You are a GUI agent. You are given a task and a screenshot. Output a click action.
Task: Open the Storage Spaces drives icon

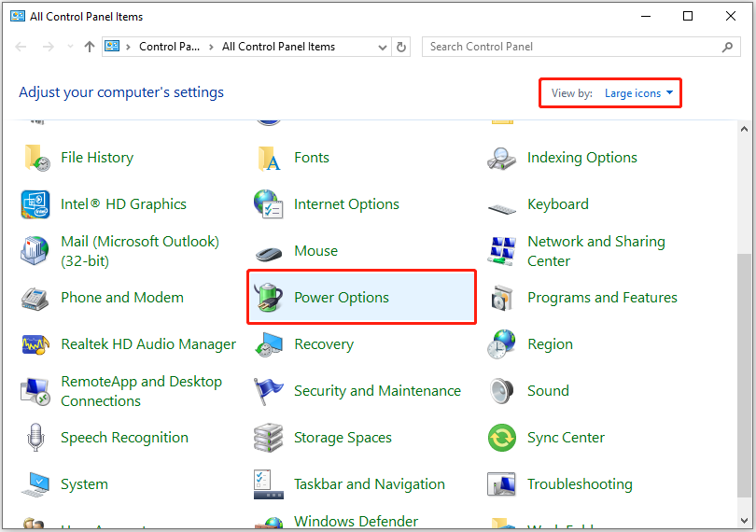tap(269, 438)
